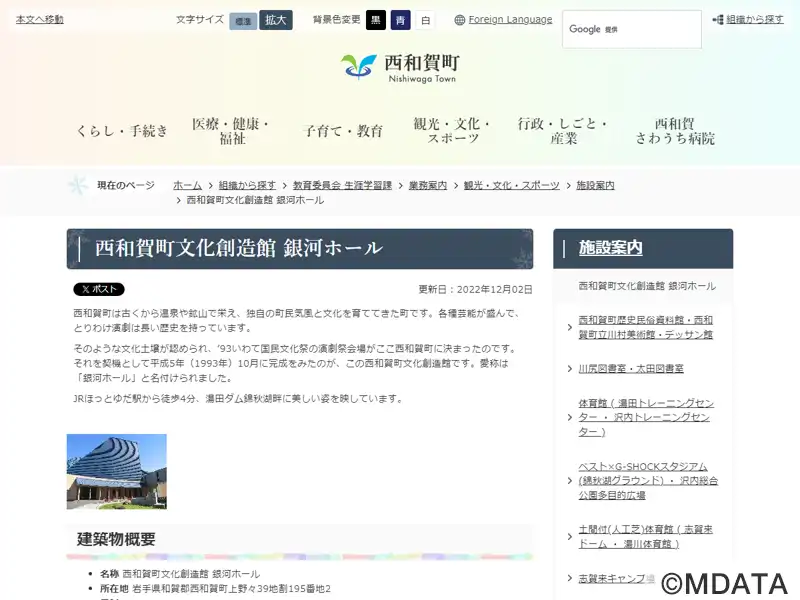Open 川尻図書室・太田図書室 sidebar link

pyautogui.click(x=631, y=368)
